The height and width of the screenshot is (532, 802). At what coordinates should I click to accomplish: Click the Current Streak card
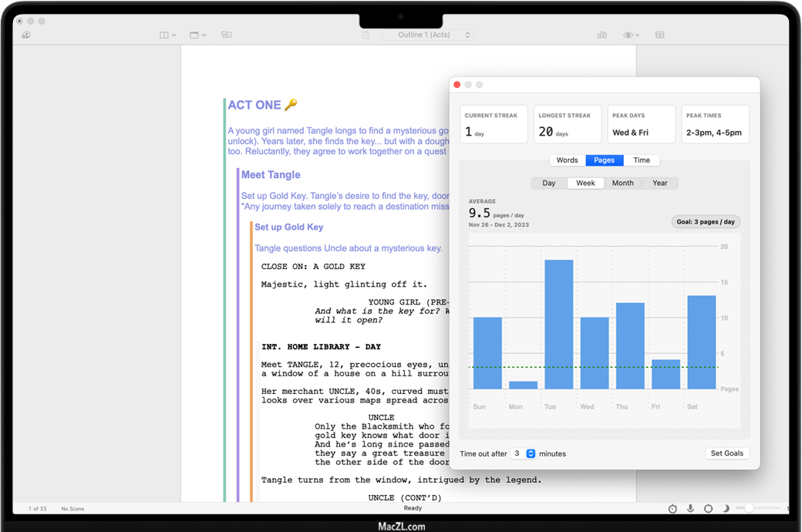pyautogui.click(x=494, y=124)
